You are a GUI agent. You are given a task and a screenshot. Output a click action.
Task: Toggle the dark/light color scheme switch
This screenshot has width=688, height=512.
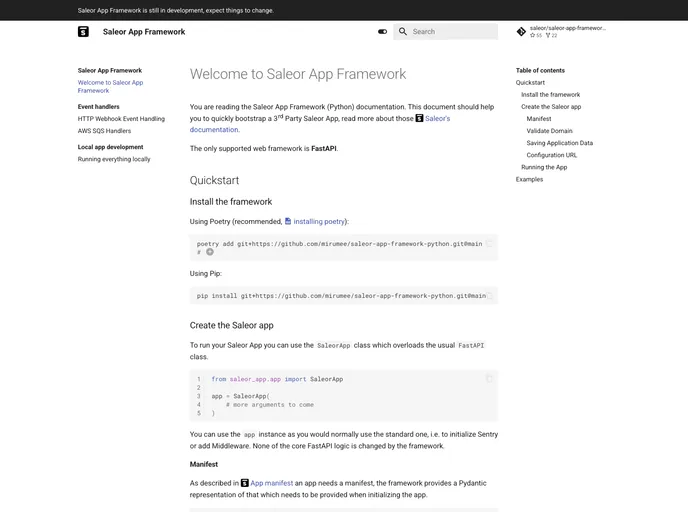point(383,32)
